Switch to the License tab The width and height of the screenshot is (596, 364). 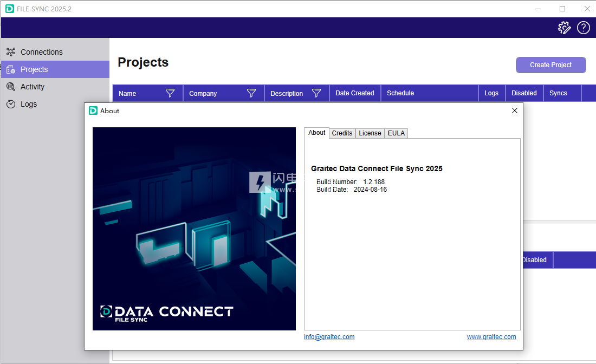[x=370, y=133]
